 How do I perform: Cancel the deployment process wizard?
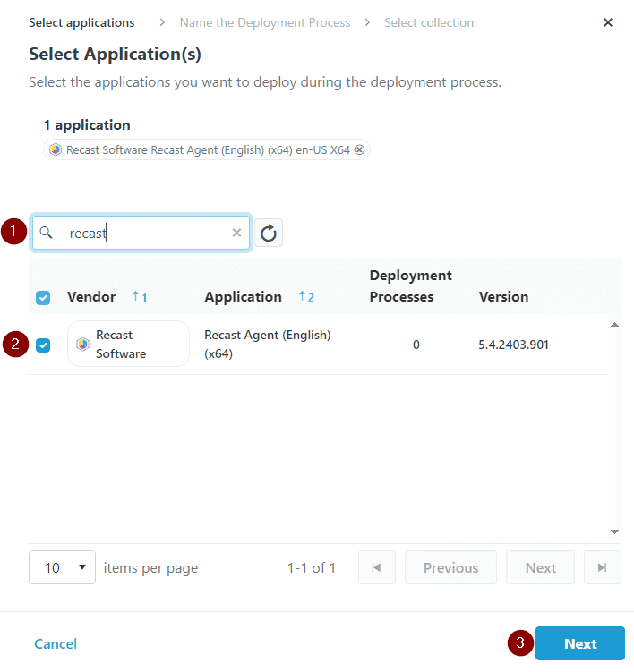(56, 643)
